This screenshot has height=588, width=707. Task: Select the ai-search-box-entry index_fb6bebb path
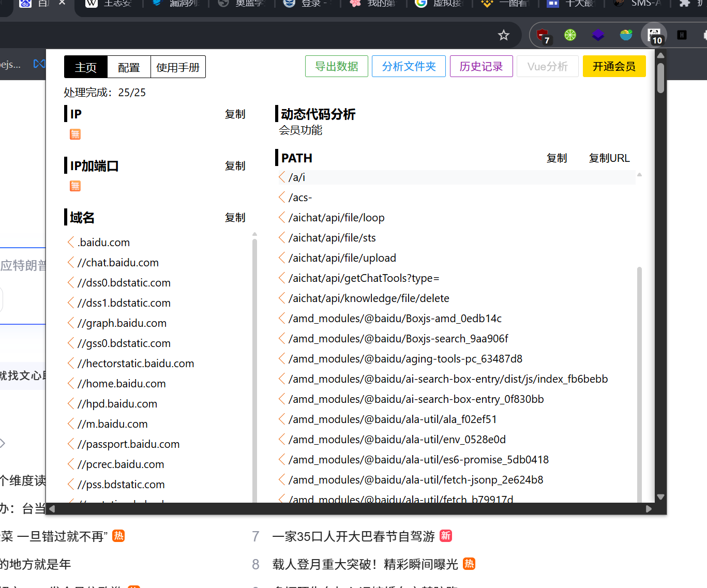[x=448, y=379]
